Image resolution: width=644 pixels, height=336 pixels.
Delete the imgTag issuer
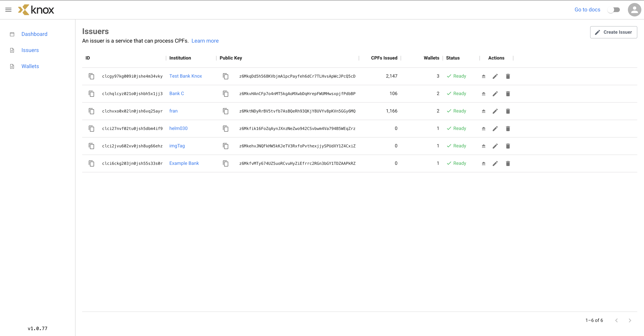click(x=508, y=146)
